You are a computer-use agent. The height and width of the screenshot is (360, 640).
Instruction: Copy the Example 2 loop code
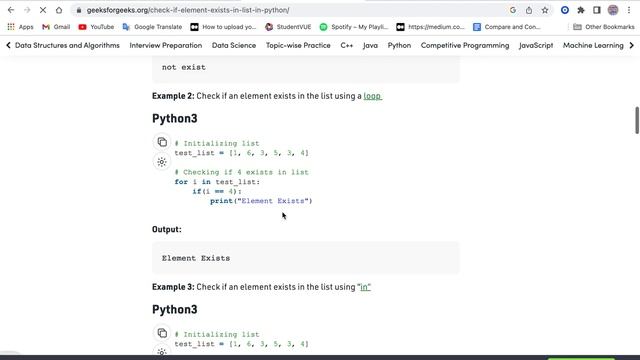coord(162,142)
